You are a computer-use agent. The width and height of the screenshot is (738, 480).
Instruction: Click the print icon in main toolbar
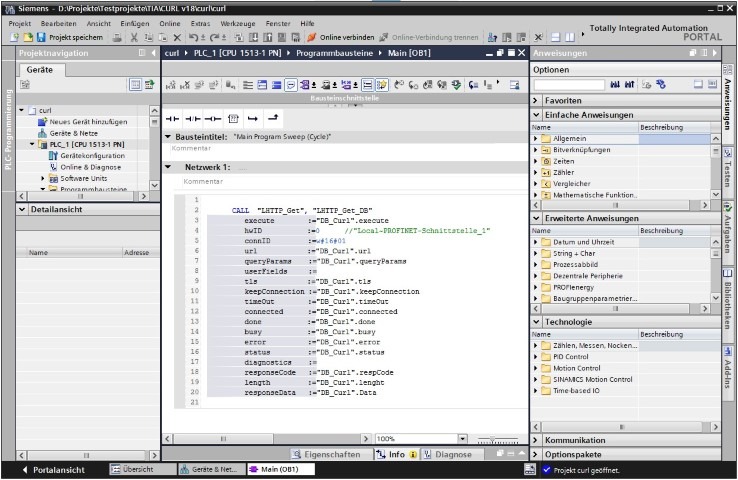[x=117, y=37]
